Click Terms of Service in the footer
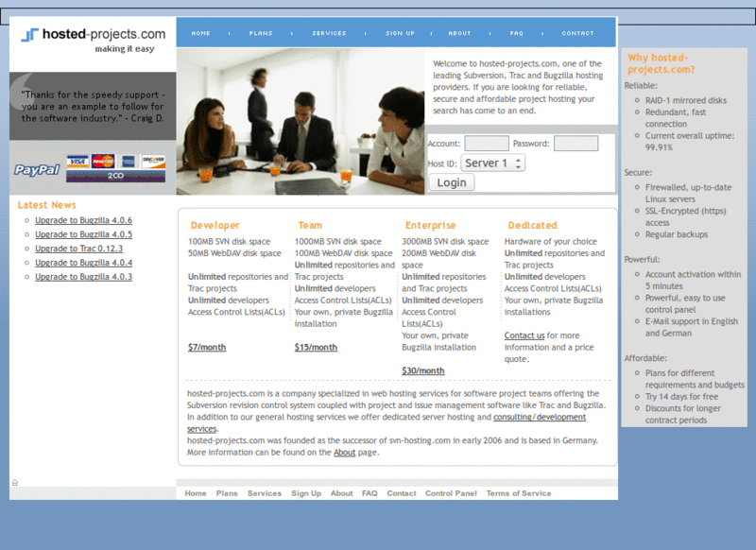 [518, 493]
